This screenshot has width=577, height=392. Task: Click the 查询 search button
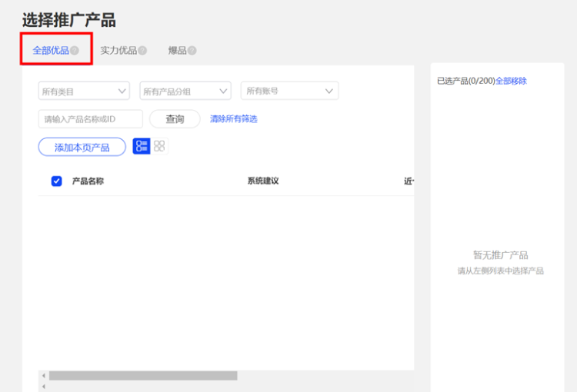pos(175,119)
